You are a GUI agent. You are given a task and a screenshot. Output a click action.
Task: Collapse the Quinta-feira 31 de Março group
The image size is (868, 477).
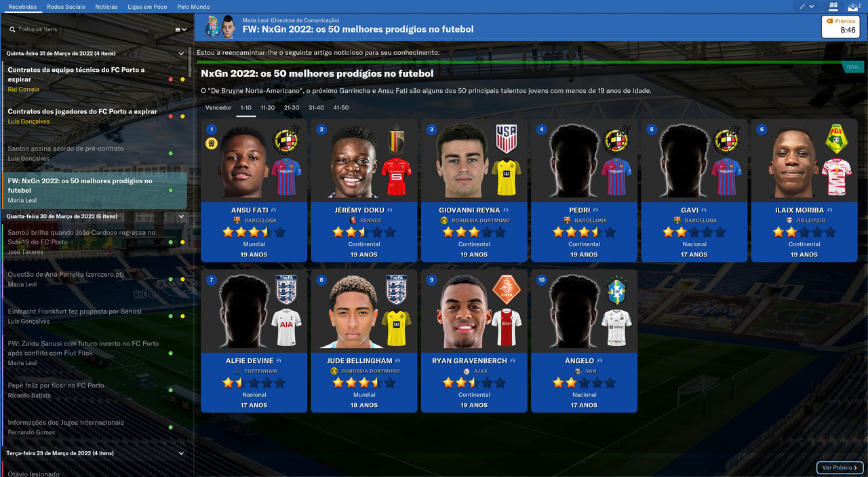(x=181, y=54)
